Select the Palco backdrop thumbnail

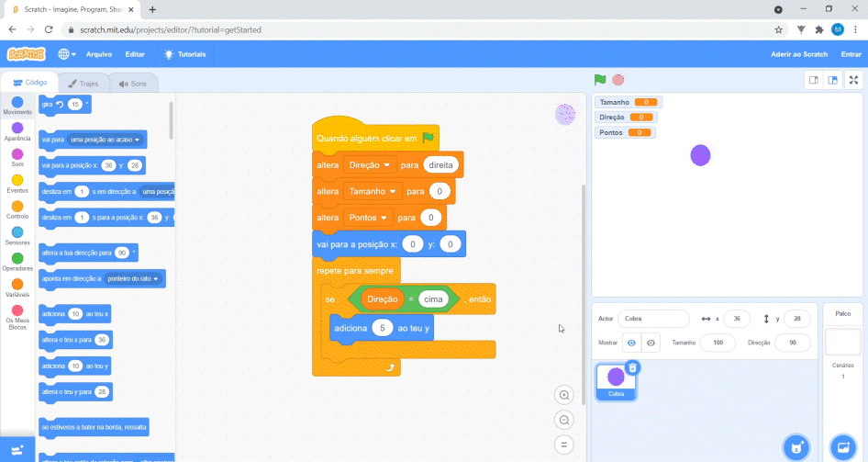point(842,342)
